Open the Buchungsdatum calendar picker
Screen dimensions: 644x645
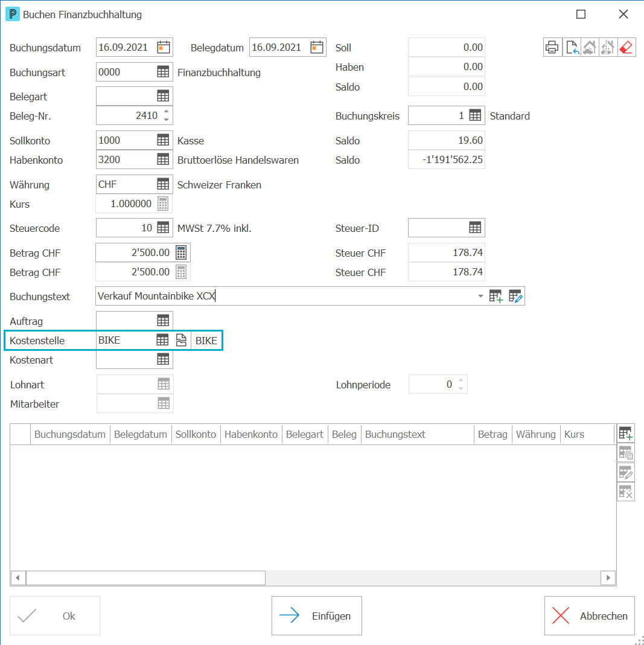[163, 47]
